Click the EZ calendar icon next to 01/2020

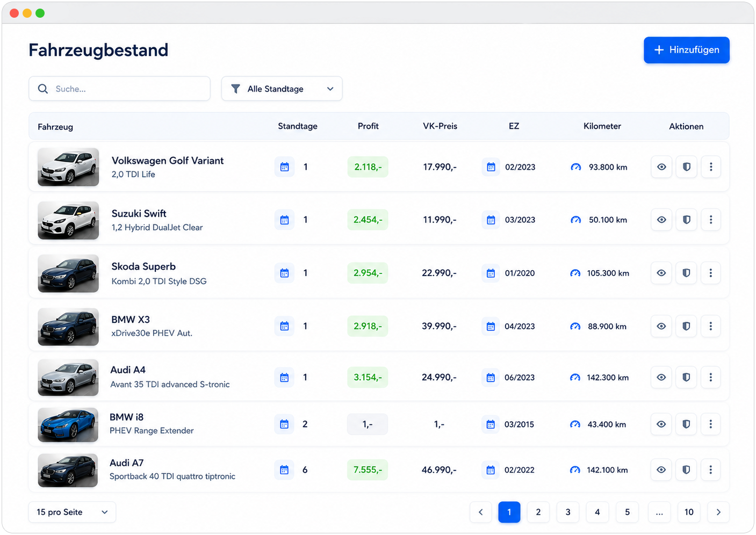click(x=491, y=273)
